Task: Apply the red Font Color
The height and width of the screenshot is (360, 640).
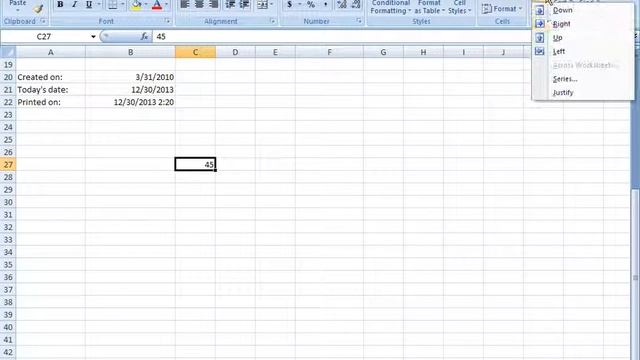Action: pyautogui.click(x=157, y=4)
